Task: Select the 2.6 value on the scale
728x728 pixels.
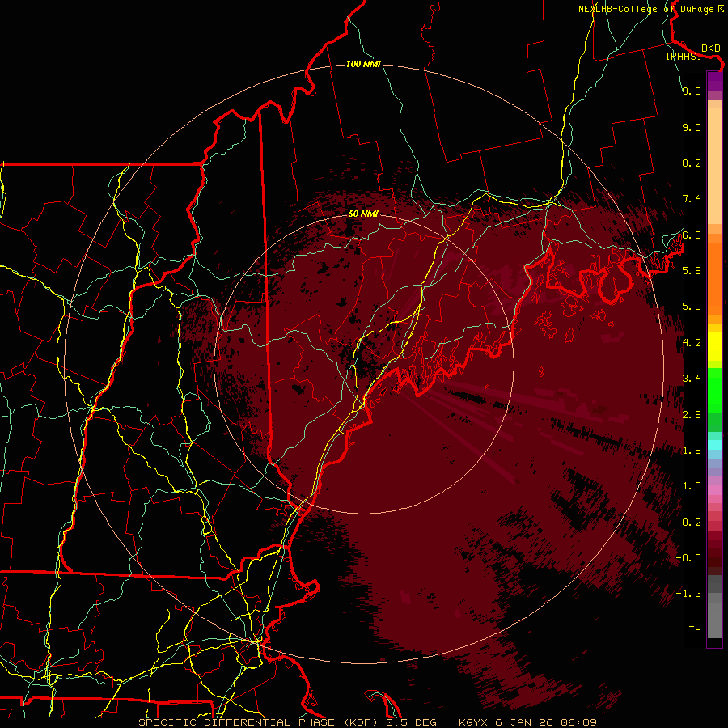Action: [692, 415]
